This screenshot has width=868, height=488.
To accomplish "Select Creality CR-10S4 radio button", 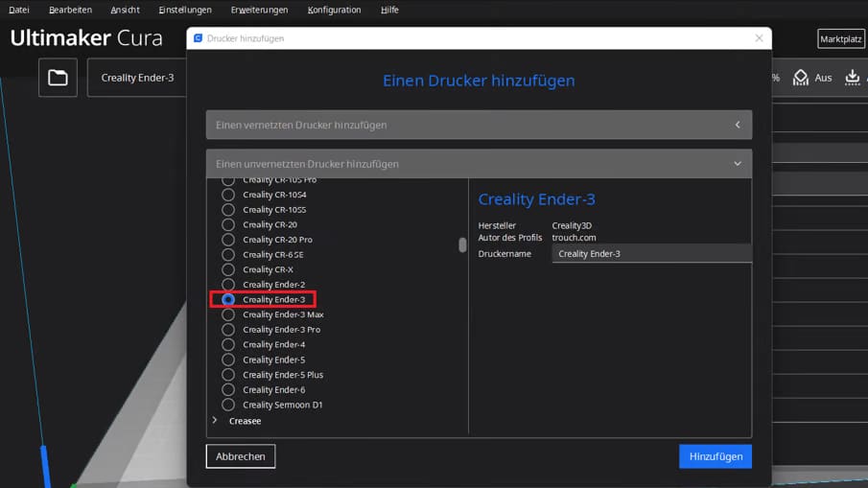I will click(x=228, y=195).
